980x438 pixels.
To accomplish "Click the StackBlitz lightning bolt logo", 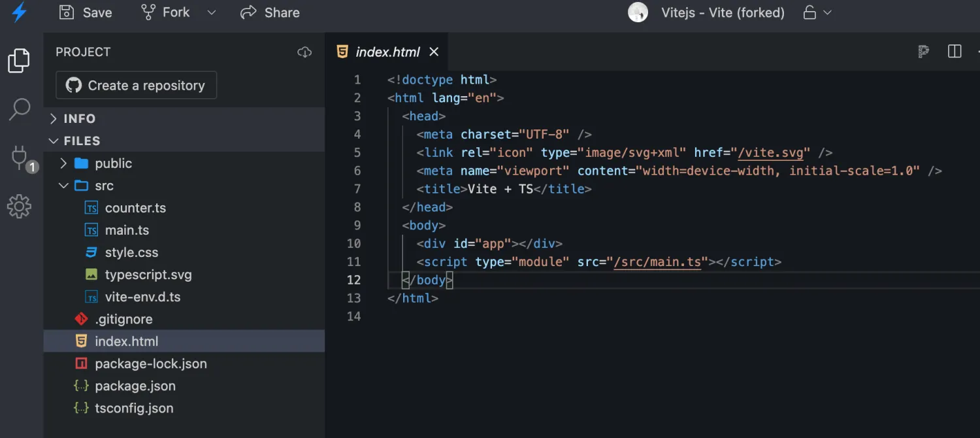I will pyautogui.click(x=20, y=12).
